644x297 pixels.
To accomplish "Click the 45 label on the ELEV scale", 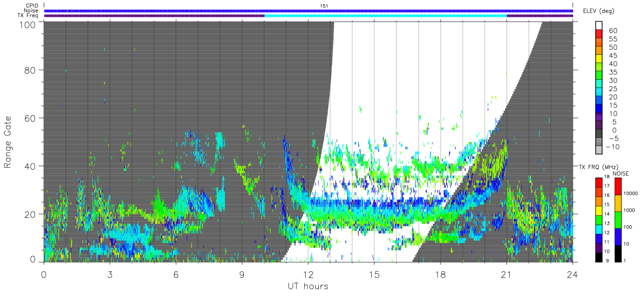I will [613, 56].
